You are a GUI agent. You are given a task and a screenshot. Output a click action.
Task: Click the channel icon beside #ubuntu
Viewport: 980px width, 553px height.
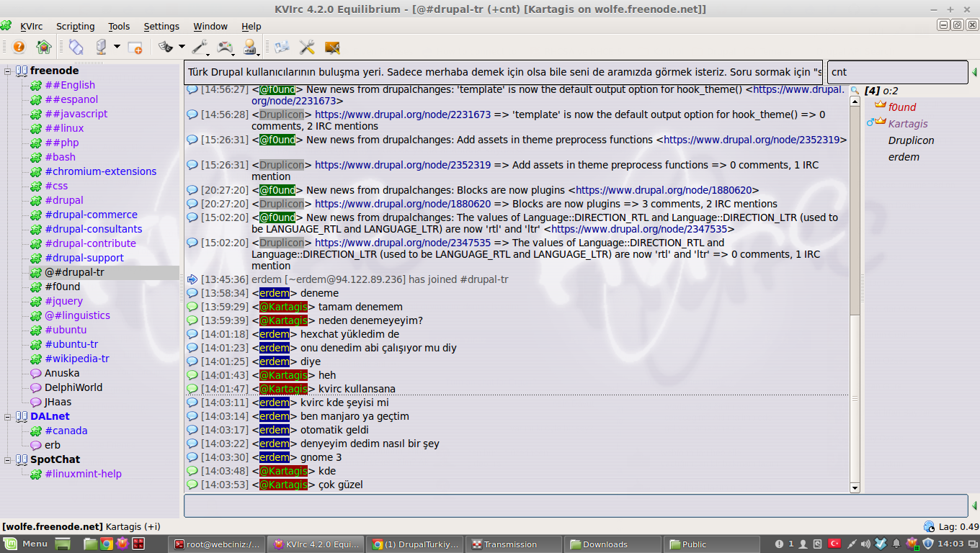36,330
